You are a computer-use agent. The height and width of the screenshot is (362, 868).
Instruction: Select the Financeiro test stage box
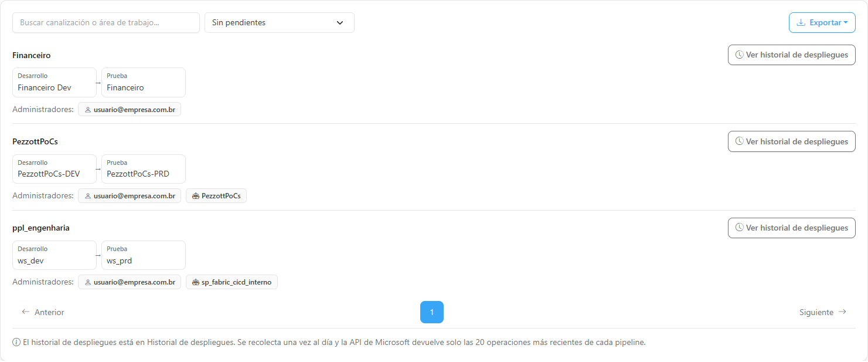pyautogui.click(x=144, y=82)
